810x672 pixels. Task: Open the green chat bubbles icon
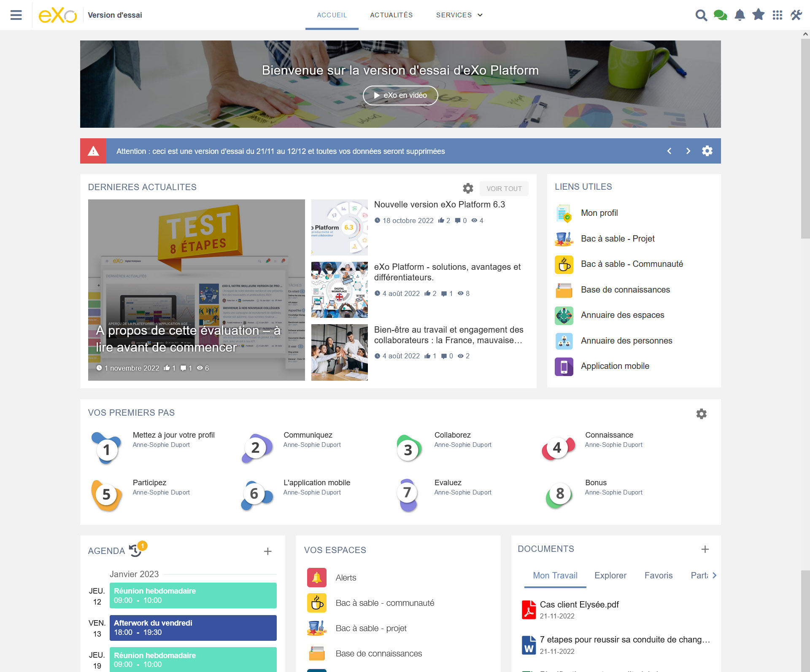tap(720, 15)
